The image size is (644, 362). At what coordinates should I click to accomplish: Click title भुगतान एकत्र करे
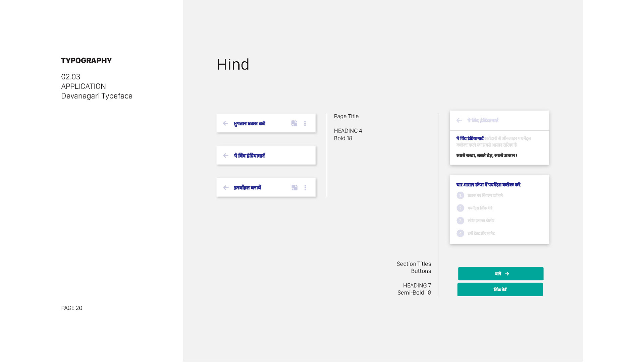(250, 123)
